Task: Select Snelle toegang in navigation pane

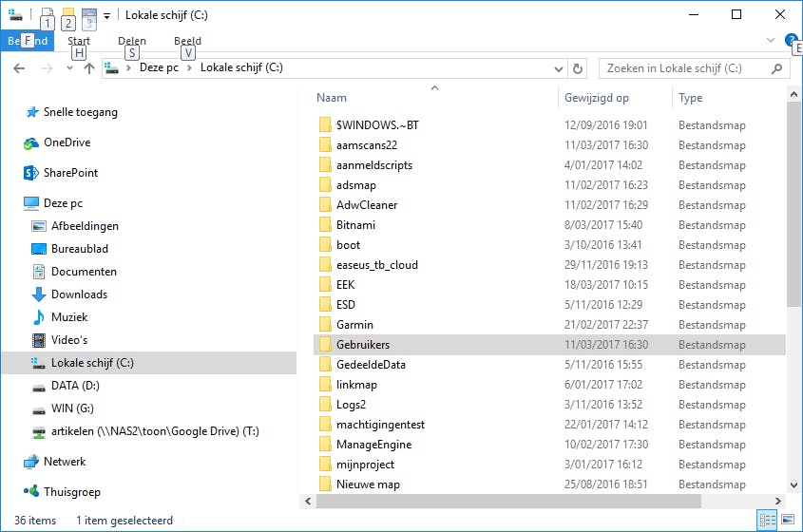Action: pos(81,112)
